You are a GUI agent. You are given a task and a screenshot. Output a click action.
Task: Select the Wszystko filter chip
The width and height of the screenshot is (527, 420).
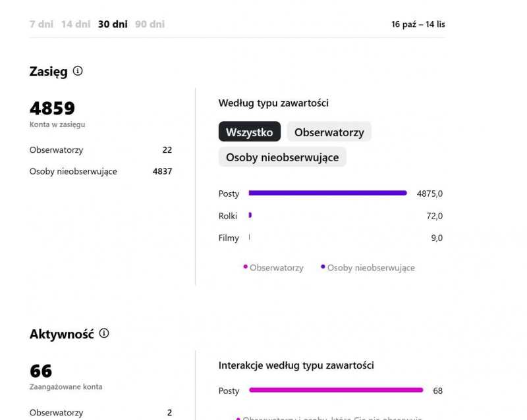coord(250,132)
